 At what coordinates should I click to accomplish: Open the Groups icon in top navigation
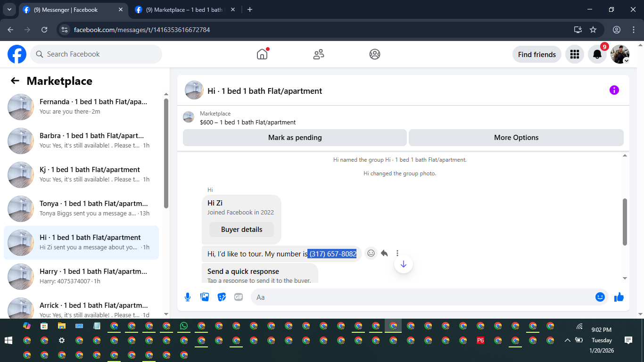point(375,54)
